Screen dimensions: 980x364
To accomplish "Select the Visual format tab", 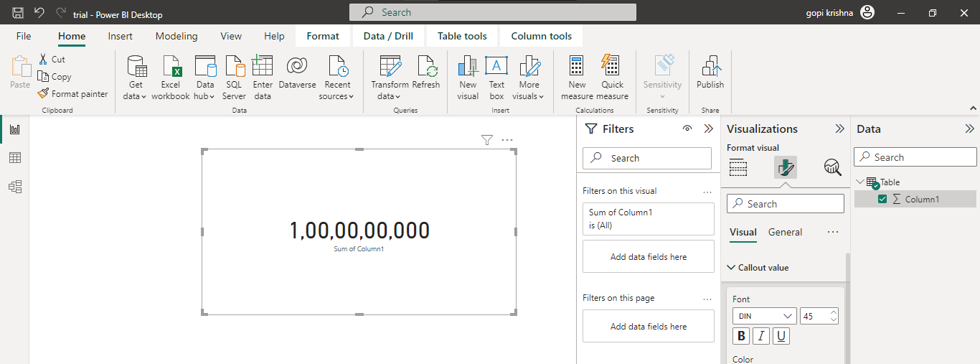I will [x=743, y=232].
